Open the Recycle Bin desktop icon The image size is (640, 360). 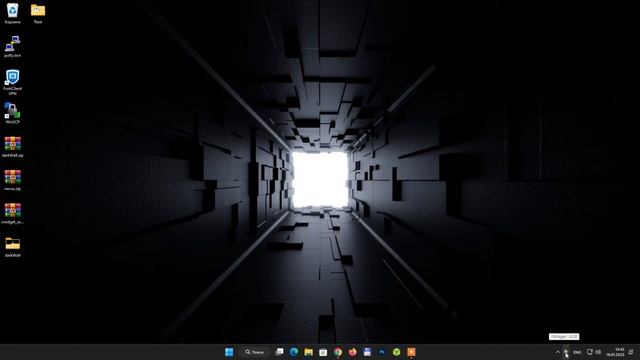click(13, 13)
